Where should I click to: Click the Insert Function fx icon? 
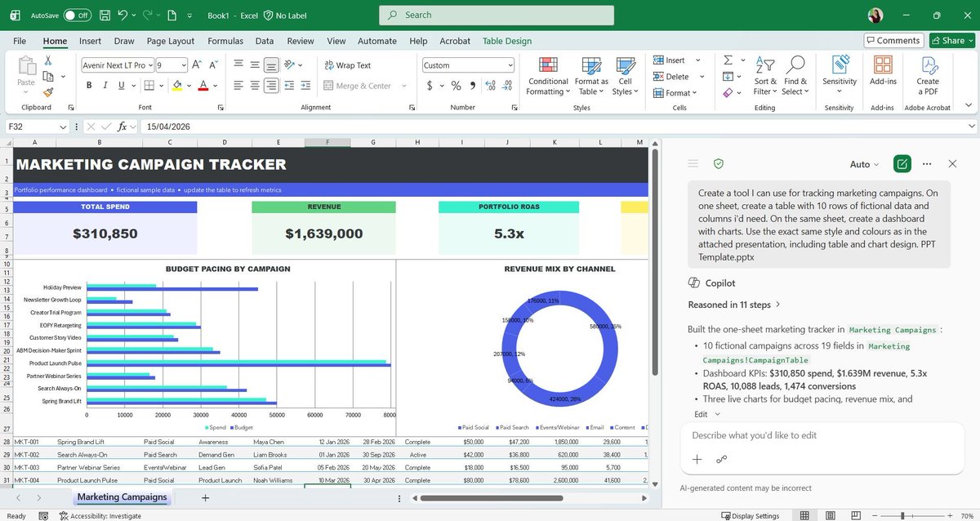tap(122, 127)
